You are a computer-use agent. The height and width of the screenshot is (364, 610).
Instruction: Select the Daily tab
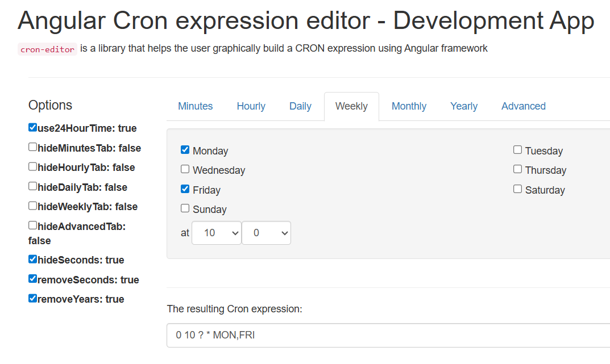[300, 106]
